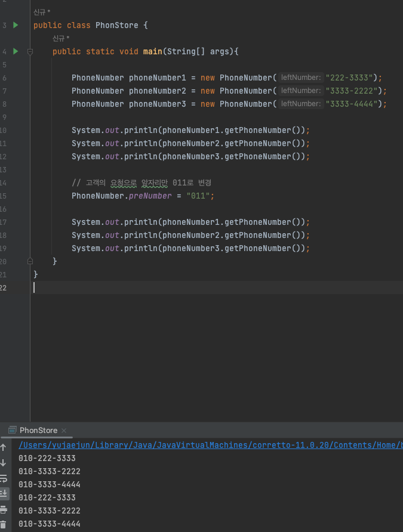Clear console with the trash icon

point(4,524)
